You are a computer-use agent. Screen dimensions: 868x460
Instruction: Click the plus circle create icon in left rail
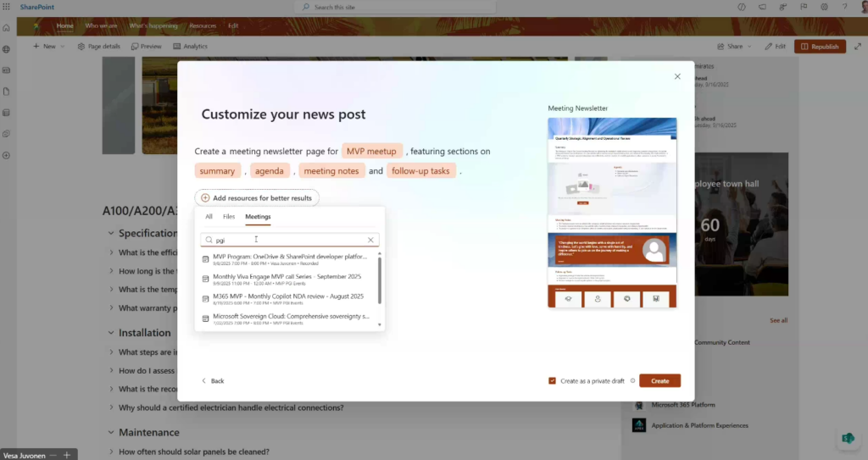coord(7,156)
